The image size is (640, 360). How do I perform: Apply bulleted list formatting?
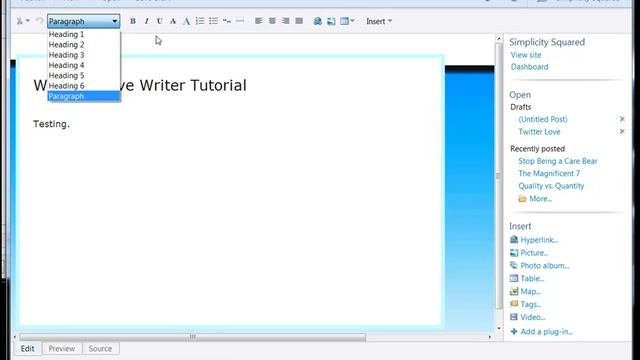click(213, 21)
